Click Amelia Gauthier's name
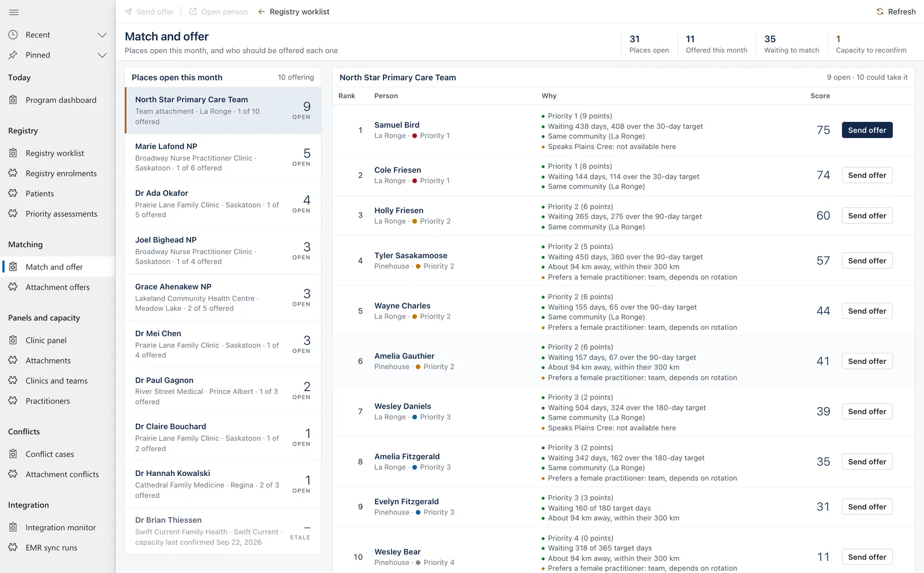This screenshot has width=924, height=573. tap(404, 356)
